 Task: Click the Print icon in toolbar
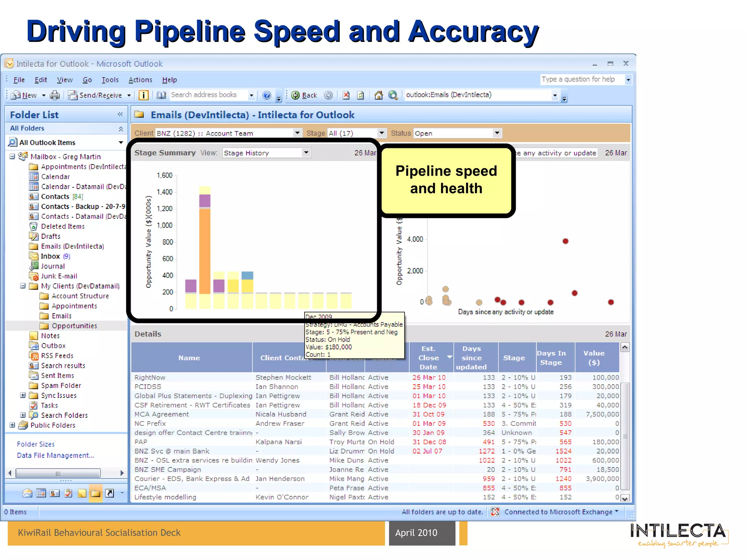(55, 95)
